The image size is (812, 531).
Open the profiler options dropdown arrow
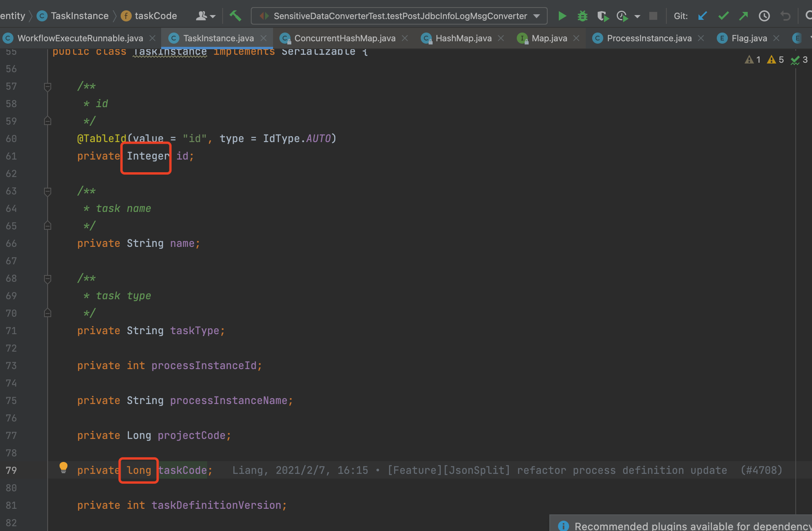[638, 16]
